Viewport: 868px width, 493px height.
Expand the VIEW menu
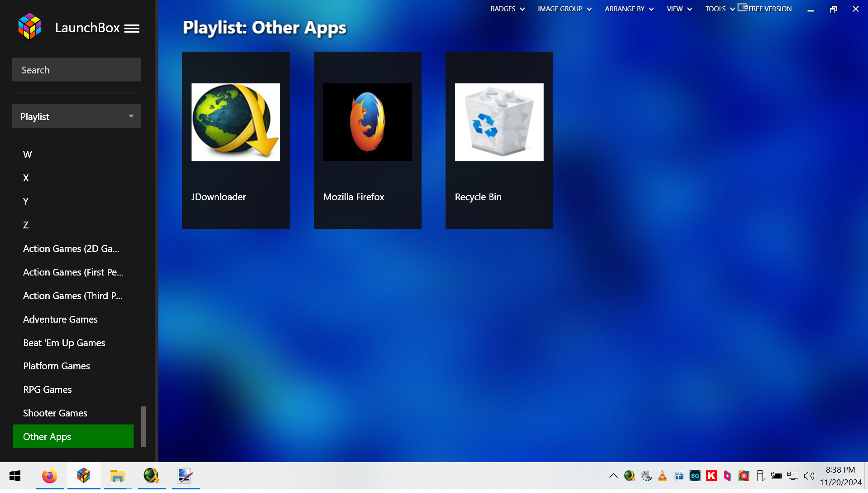pos(679,9)
